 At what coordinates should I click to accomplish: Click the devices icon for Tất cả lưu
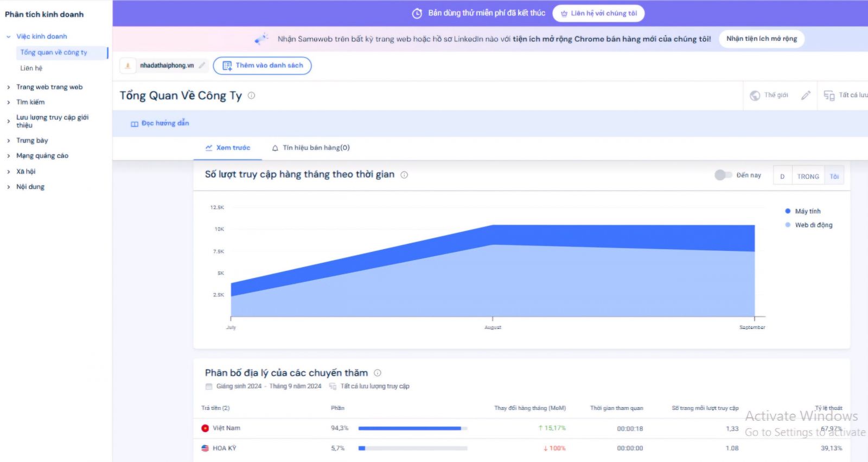tap(829, 96)
